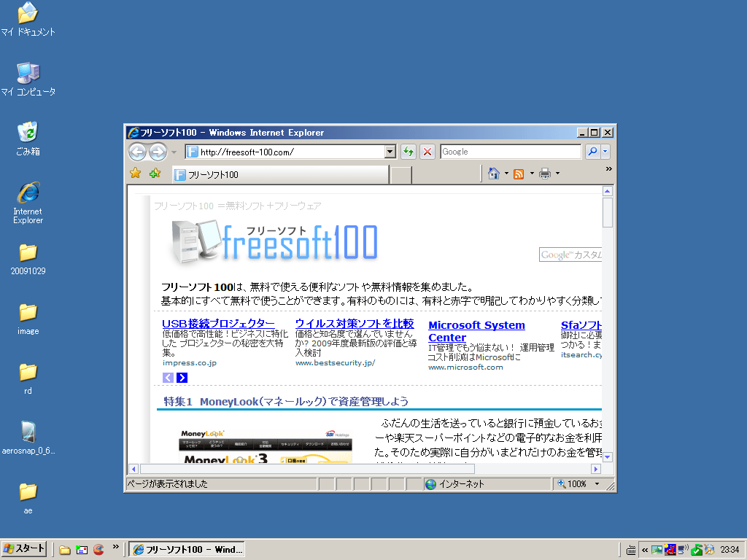
Task: Click the IE page icon in title bar
Action: click(x=133, y=133)
